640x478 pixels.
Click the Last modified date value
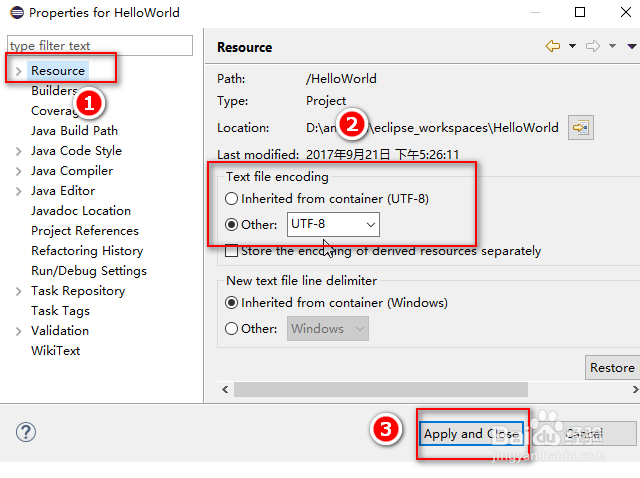pyautogui.click(x=382, y=155)
